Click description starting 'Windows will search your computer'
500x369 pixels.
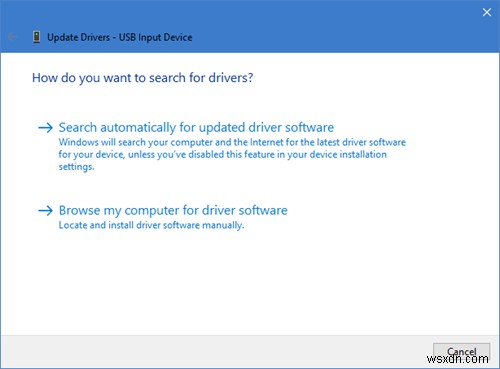tap(232, 154)
